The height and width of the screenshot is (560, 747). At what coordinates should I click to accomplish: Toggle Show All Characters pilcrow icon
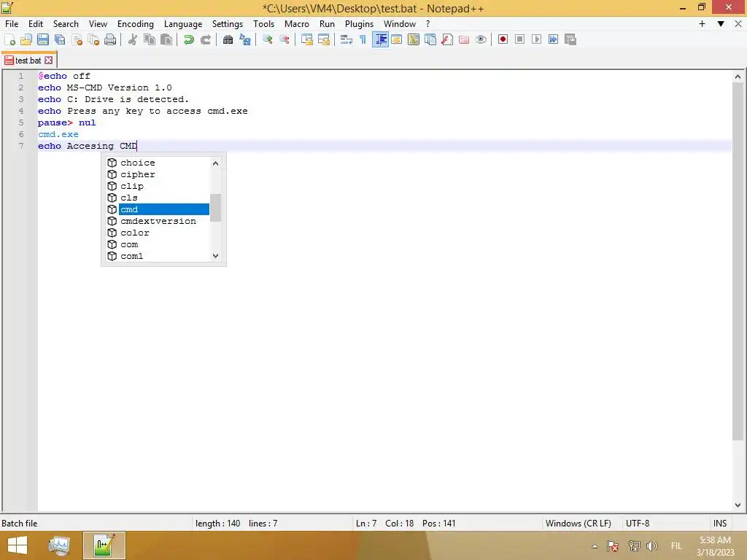(x=363, y=39)
